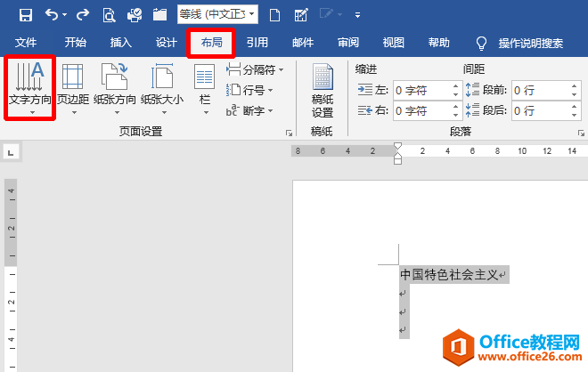588x372 pixels.
Task: Decrease the 段后 spacing stepper
Action: (x=574, y=116)
